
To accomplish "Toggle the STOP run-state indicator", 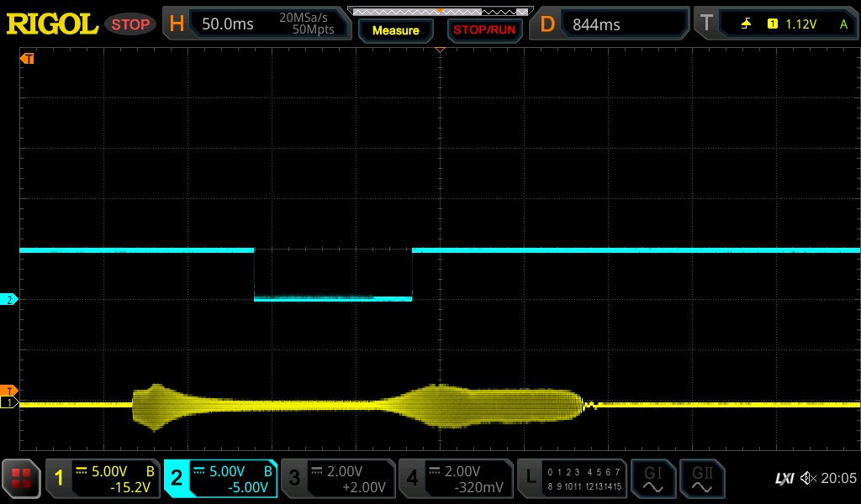I will [130, 24].
